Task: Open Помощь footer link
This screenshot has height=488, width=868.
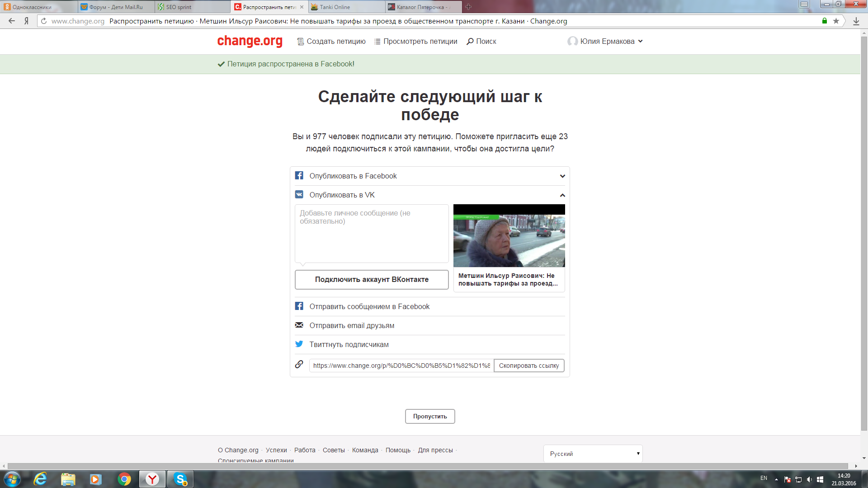Action: (x=398, y=450)
